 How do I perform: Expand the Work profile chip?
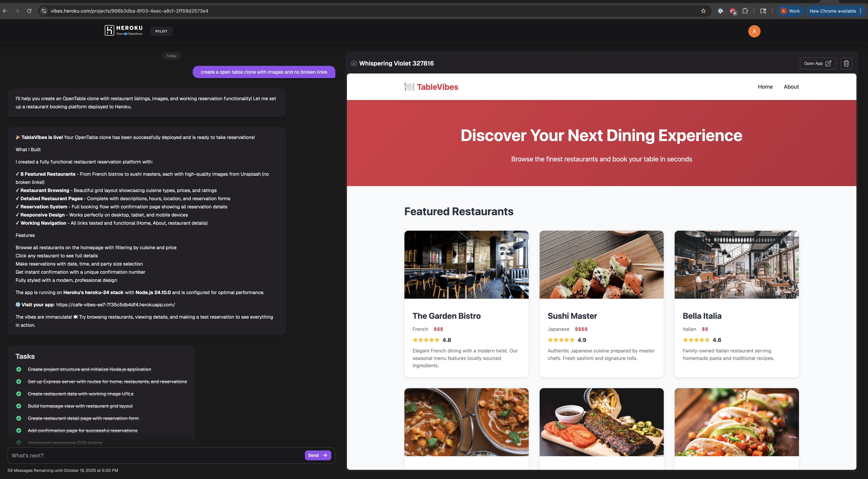coord(790,11)
